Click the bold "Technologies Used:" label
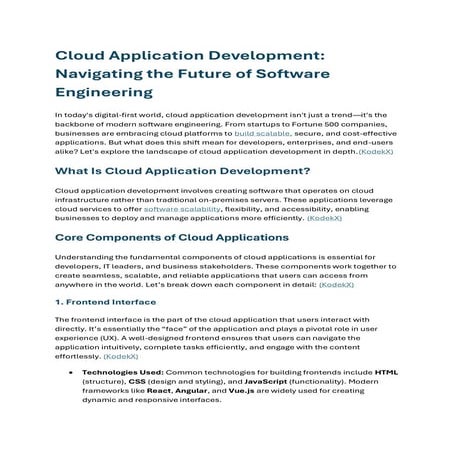Image resolution: width=453 pixels, height=453 pixels. 123,372
